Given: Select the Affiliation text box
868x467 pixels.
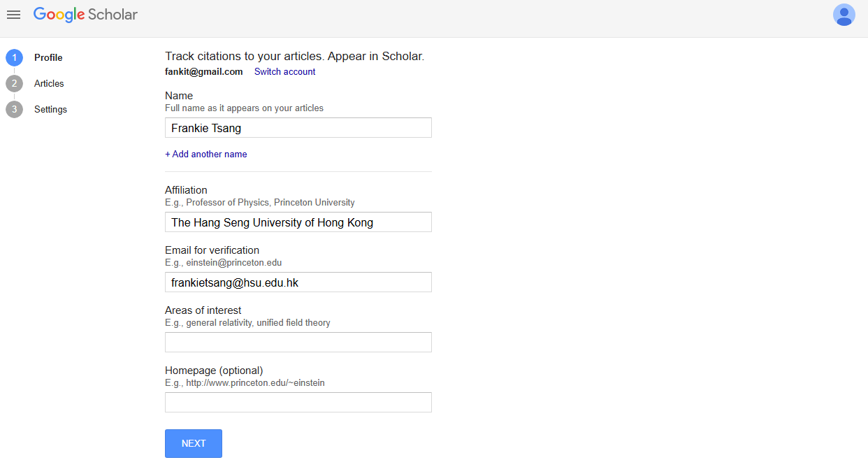Looking at the screenshot, I should (298, 222).
